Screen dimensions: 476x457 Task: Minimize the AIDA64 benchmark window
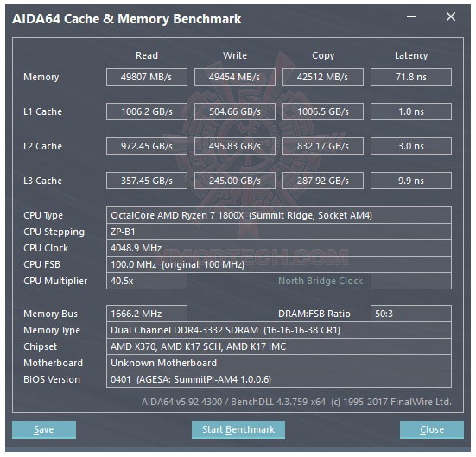tap(411, 17)
